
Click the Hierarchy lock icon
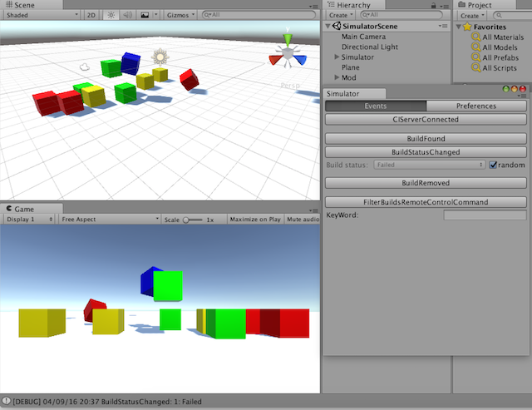coord(433,6)
